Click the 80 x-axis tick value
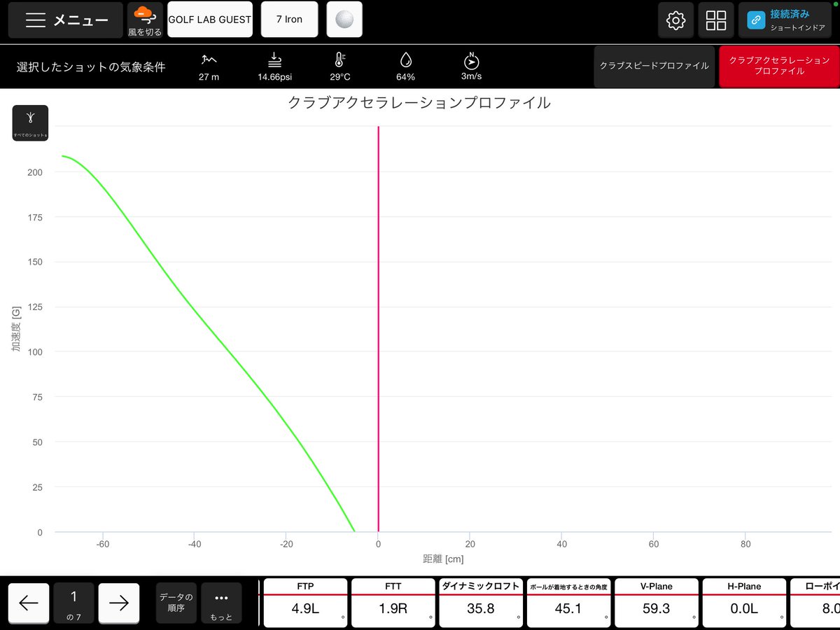The height and width of the screenshot is (630, 840). point(745,544)
